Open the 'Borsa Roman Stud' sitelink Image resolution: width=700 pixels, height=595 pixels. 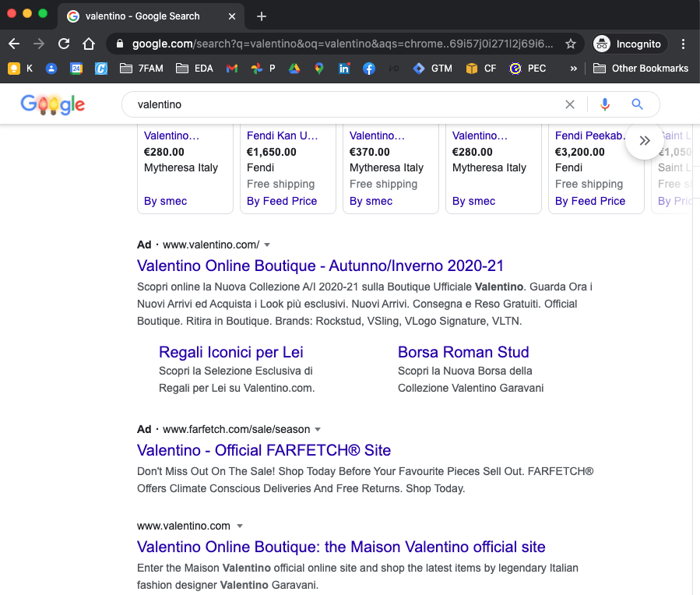tap(463, 352)
